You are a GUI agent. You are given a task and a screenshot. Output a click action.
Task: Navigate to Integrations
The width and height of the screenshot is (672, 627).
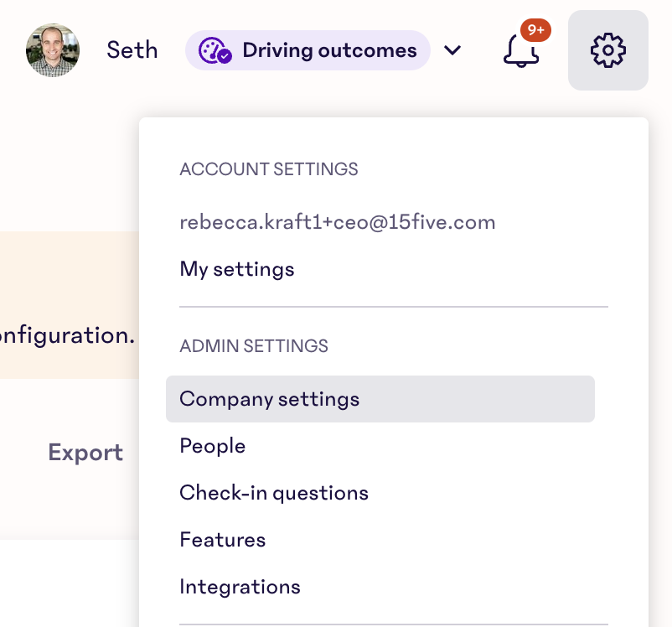[x=240, y=587]
